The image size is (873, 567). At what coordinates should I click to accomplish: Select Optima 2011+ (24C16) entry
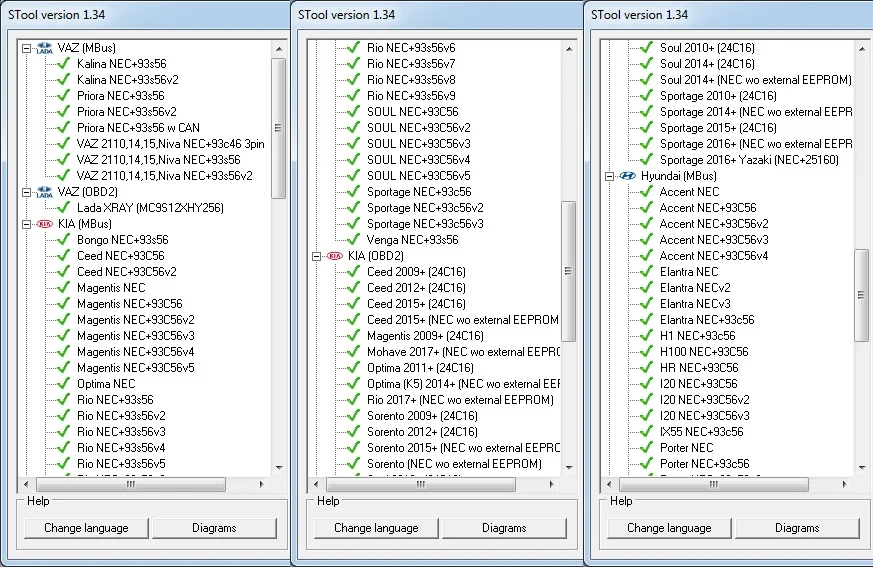tap(420, 368)
